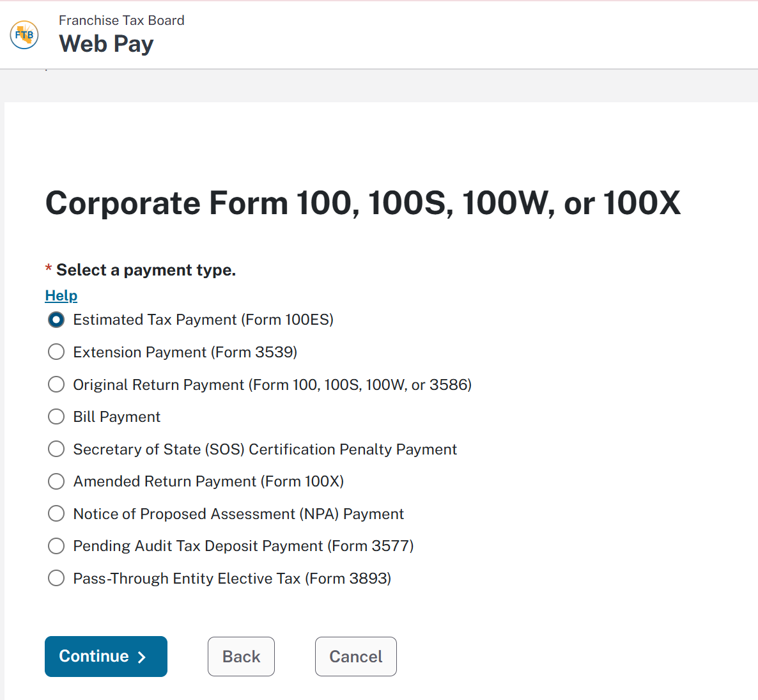Click the "Select a payment type" label
758x700 pixels.
(146, 270)
